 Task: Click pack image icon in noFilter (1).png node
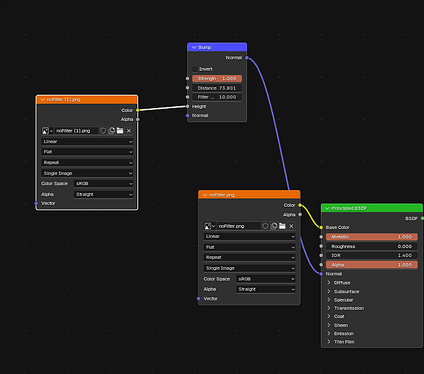pos(112,131)
